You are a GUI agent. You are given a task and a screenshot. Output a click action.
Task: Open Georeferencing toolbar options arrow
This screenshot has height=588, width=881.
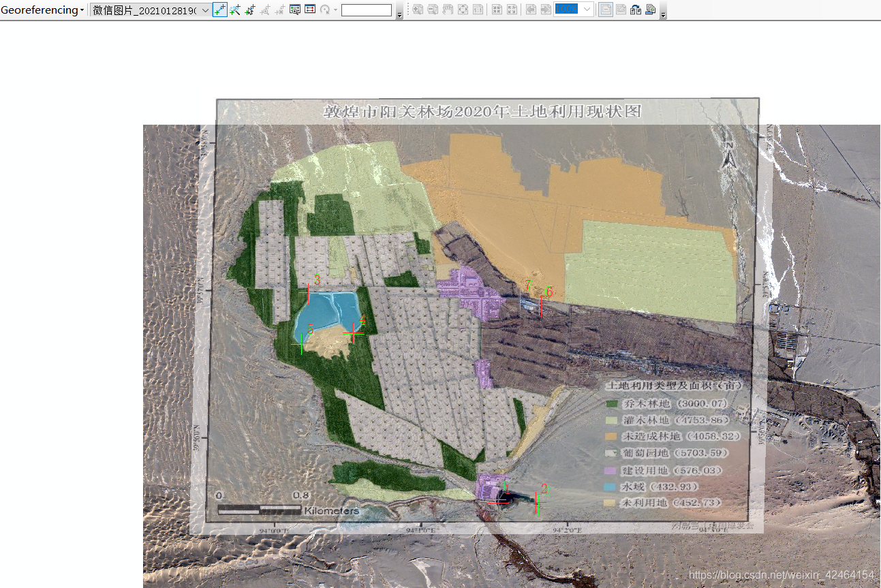point(399,14)
